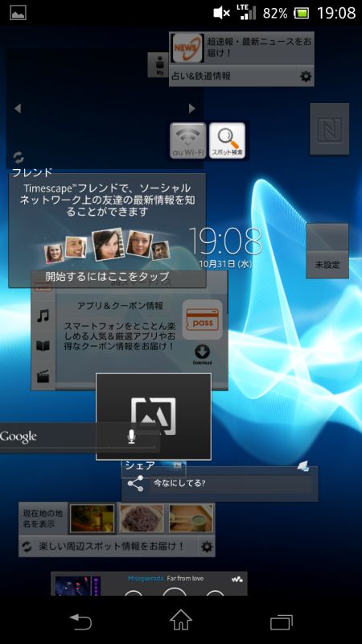
Task: Tap 現在地の地名を表示 button
Action: tap(43, 518)
